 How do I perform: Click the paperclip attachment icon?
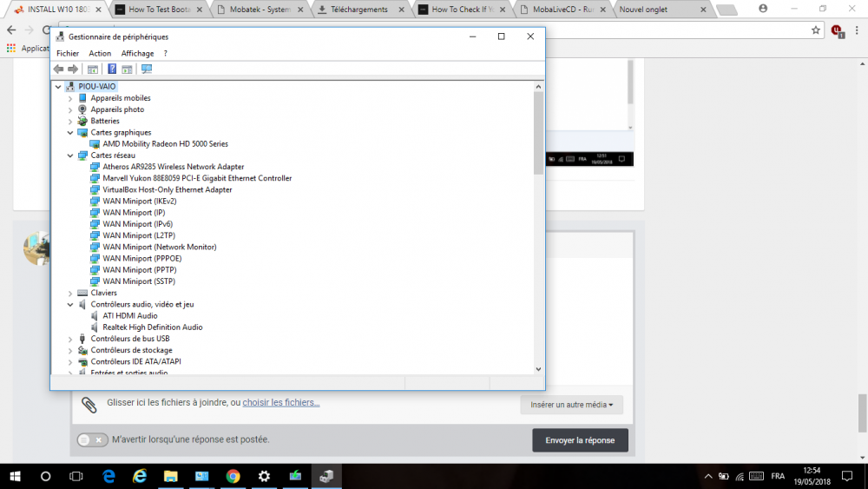(89, 405)
